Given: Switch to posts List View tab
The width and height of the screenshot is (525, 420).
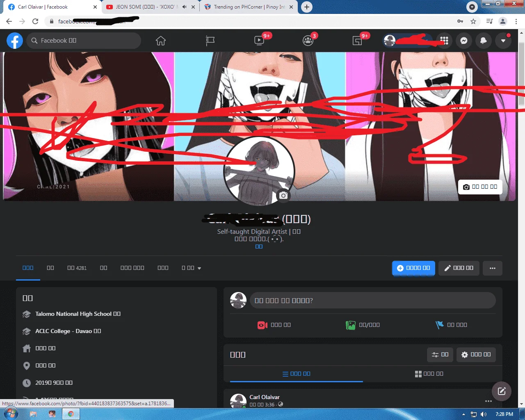Looking at the screenshot, I should (x=297, y=374).
